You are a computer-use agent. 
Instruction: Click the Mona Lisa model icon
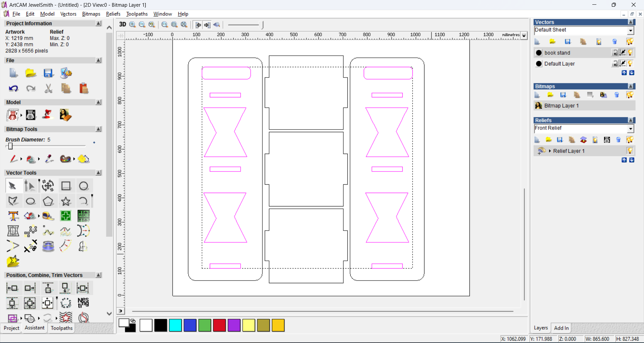coord(65,115)
